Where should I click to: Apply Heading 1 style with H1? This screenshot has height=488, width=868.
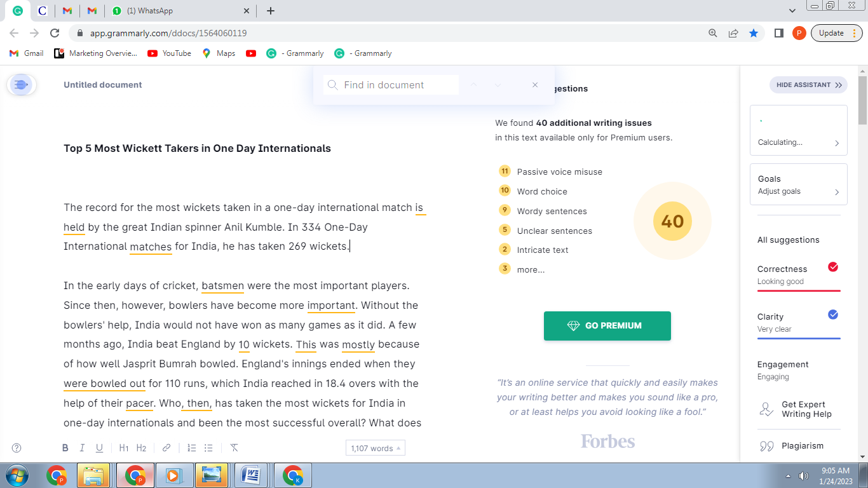124,448
